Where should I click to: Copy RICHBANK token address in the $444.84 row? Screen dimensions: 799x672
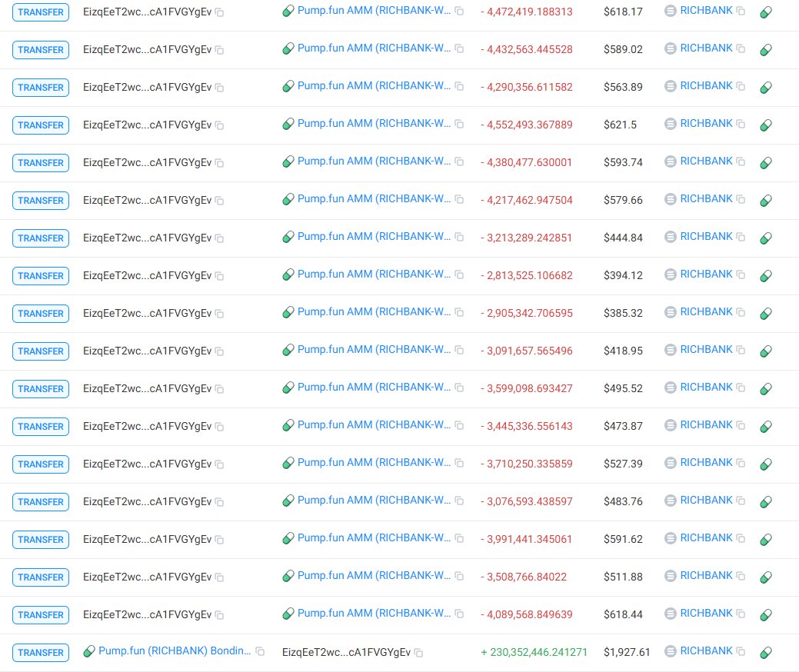click(x=741, y=238)
